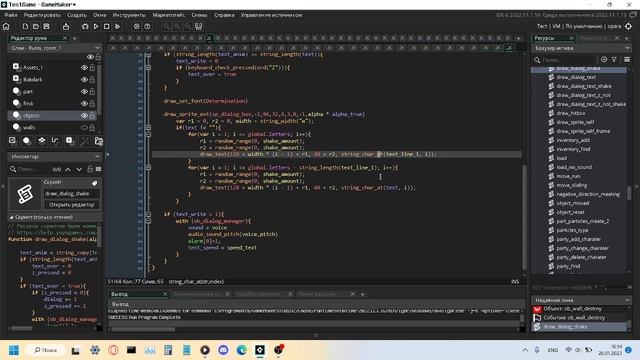
Task: Fold the with ob_dialog_manager code block
Action: click(149, 221)
